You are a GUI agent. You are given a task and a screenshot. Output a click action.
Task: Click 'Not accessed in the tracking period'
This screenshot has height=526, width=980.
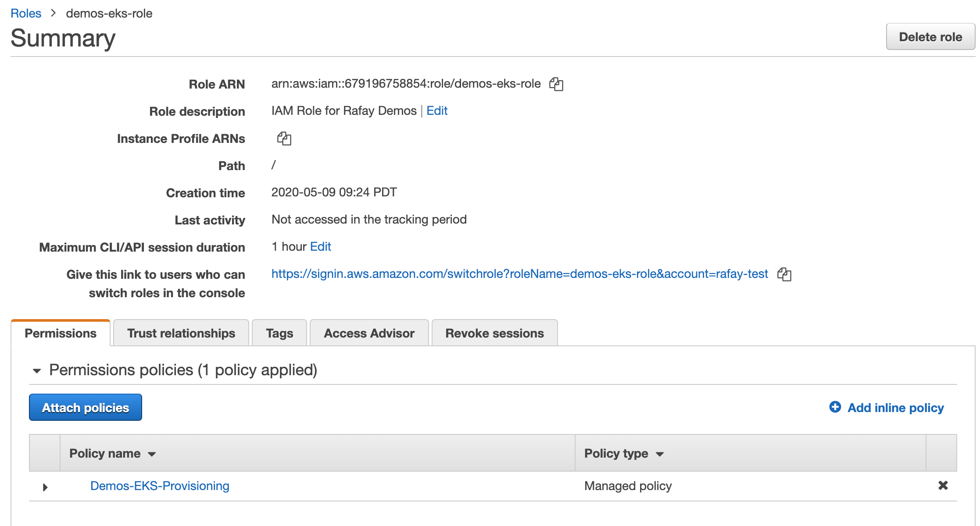(x=369, y=219)
